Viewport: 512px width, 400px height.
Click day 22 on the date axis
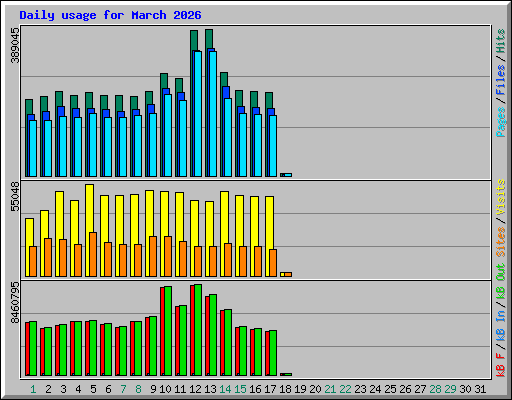345,389
